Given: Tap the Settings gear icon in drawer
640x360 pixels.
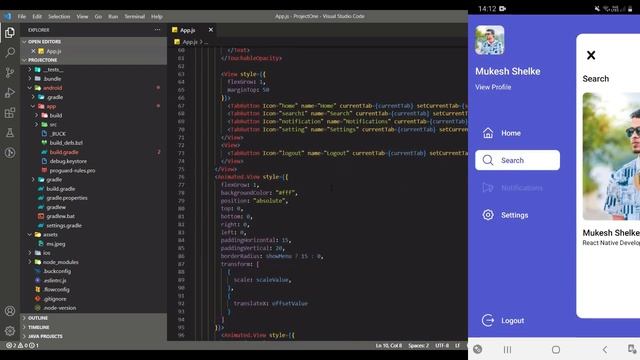Looking at the screenshot, I should (x=488, y=215).
